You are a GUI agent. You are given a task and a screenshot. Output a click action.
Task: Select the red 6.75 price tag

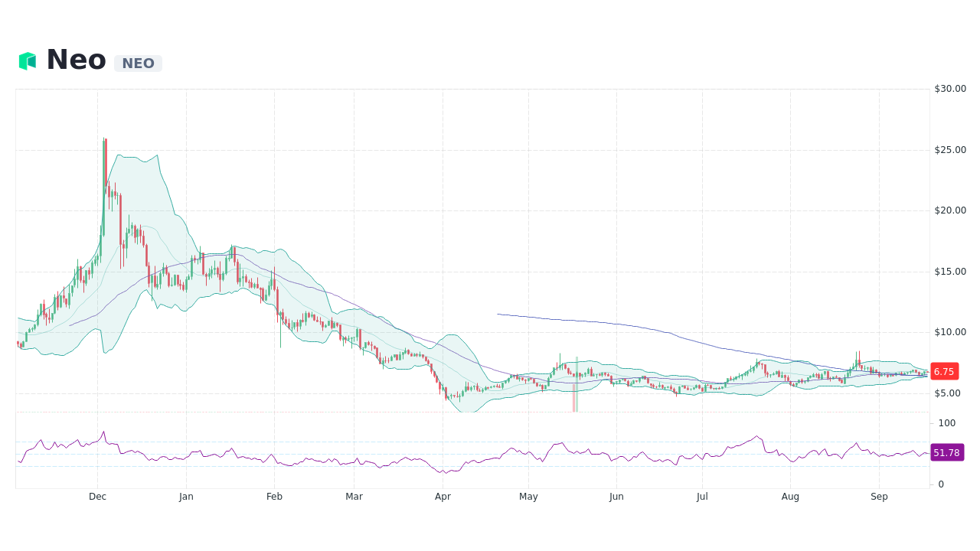944,371
